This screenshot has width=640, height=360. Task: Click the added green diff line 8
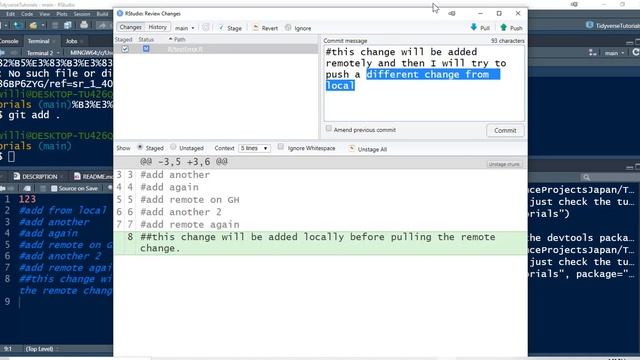click(320, 243)
